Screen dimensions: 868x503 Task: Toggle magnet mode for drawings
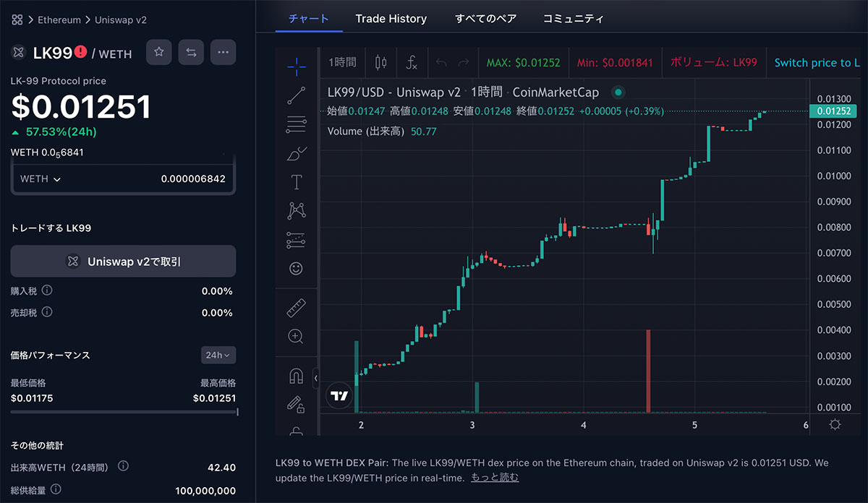click(296, 376)
